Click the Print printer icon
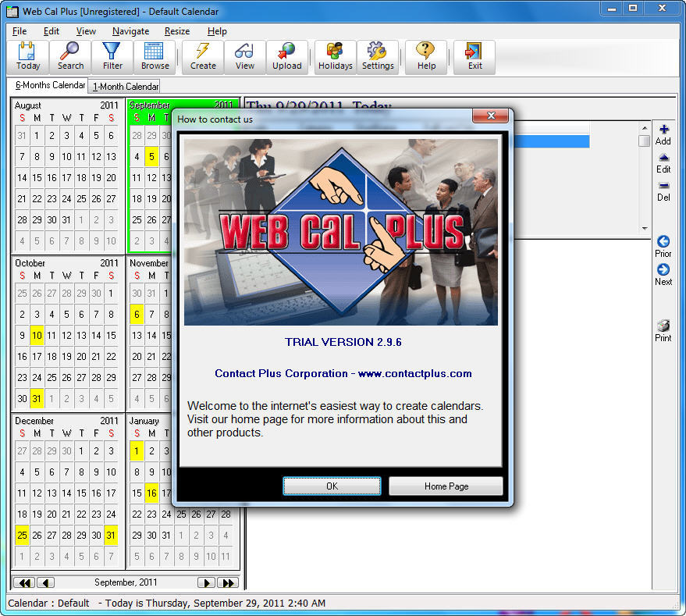This screenshot has height=616, width=686. coord(663,331)
